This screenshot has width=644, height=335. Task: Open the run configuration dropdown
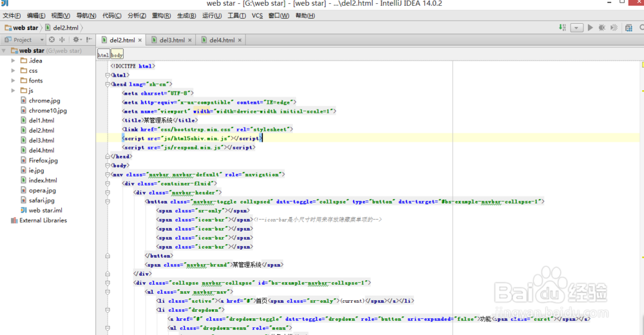pyautogui.click(x=576, y=28)
